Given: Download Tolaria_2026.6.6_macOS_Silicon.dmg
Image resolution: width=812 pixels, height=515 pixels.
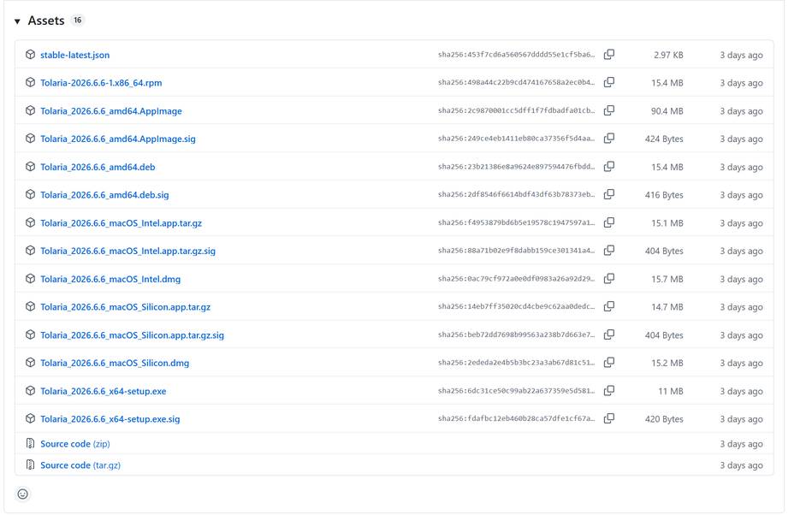Looking at the screenshot, I should pos(115,363).
